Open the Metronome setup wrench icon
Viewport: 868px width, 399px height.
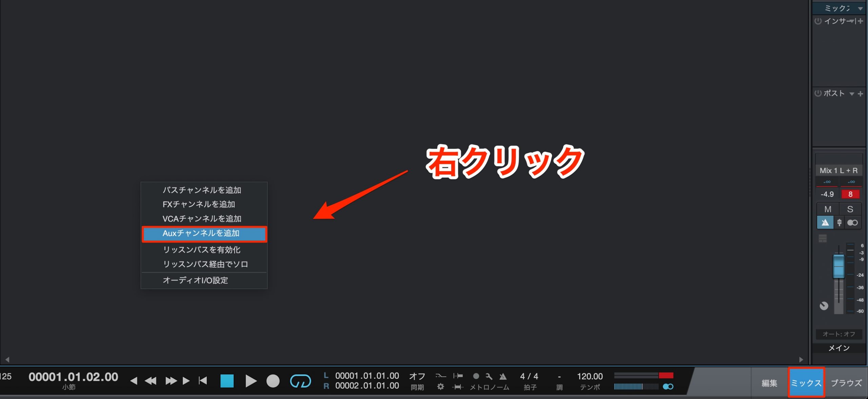point(489,376)
